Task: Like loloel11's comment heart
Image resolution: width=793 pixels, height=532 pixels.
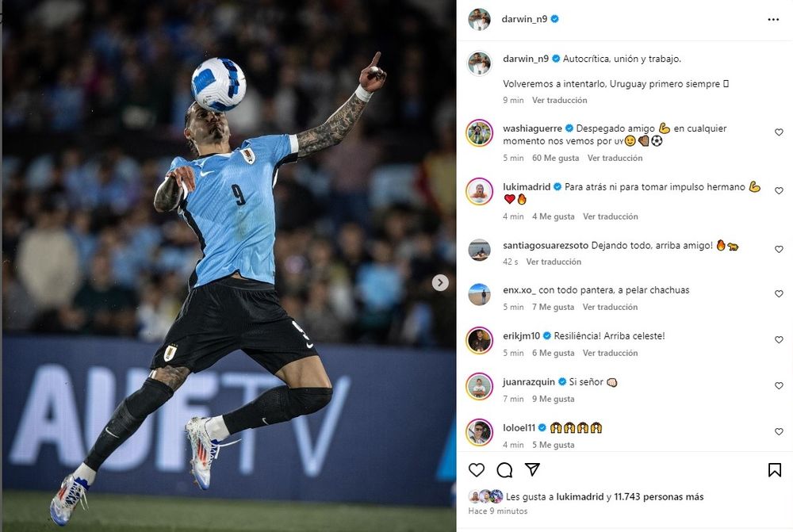Action: (x=779, y=432)
